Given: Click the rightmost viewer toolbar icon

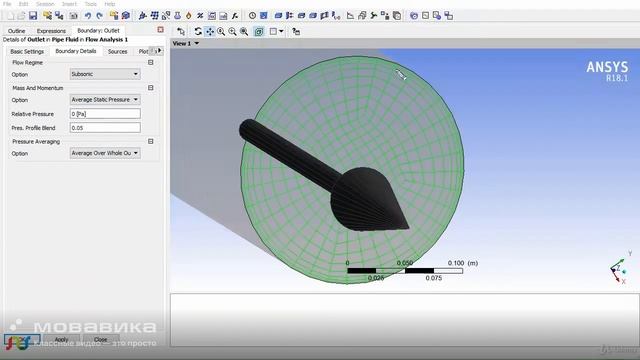Looking at the screenshot, I should click(x=296, y=31).
